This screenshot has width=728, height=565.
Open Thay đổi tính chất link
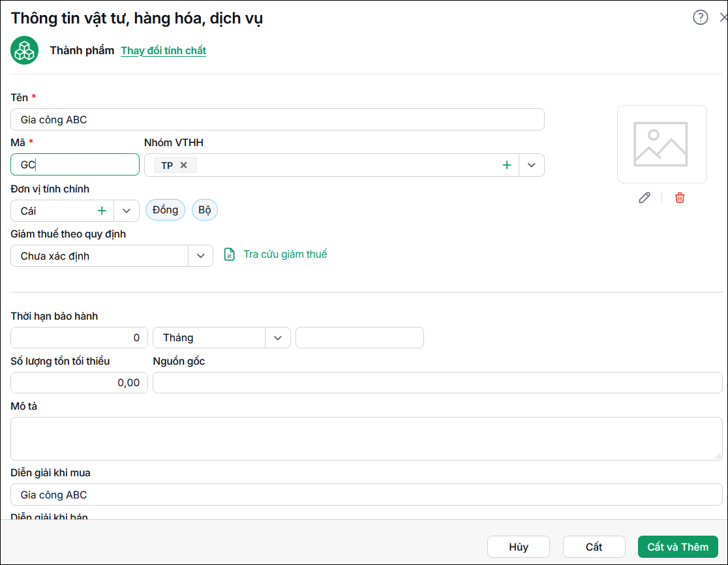[x=164, y=51]
